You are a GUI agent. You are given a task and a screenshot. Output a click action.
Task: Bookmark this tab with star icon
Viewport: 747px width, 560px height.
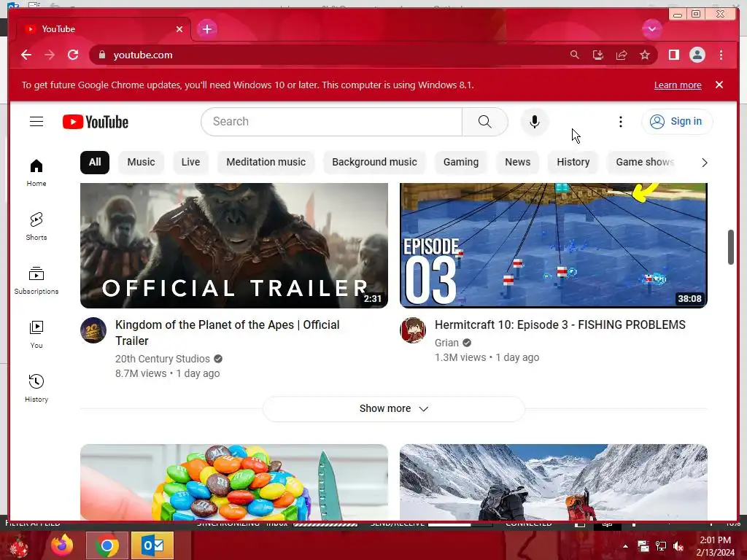coord(645,55)
